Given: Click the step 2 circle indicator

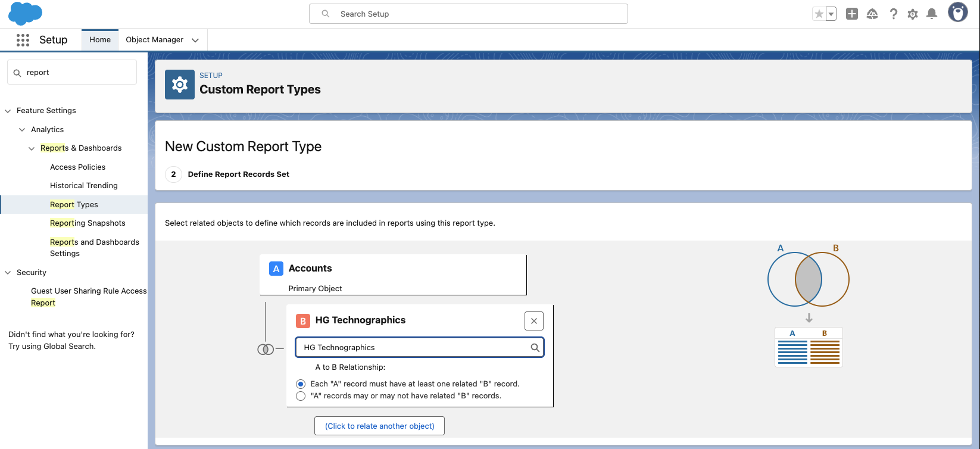Looking at the screenshot, I should coord(173,174).
